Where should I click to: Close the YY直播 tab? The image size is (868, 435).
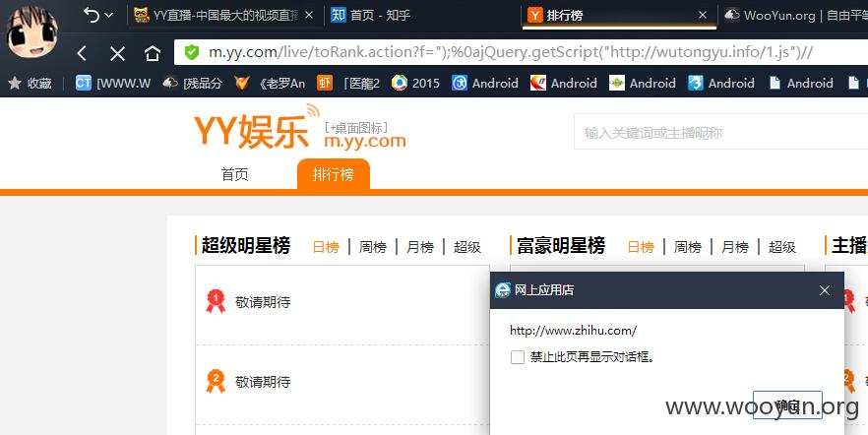[x=309, y=15]
